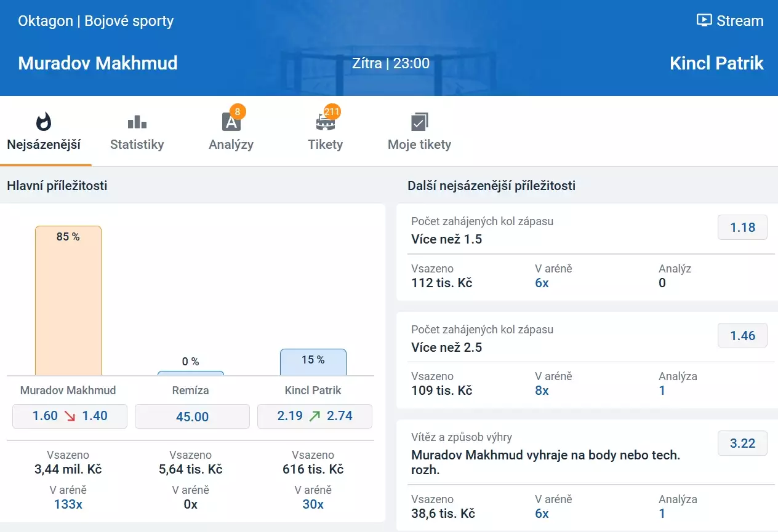This screenshot has height=532, width=778.
Task: Choose odds 1.46 for Více než 2.5
Action: pos(742,335)
